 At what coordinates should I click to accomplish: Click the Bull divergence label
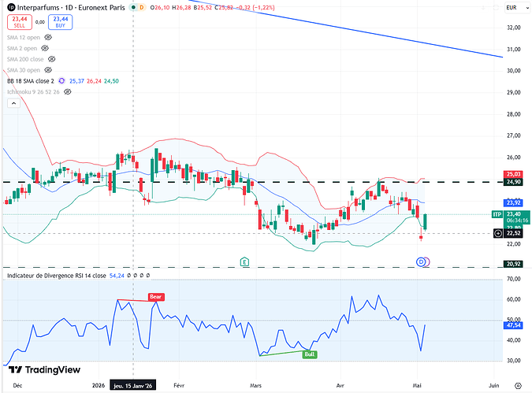click(x=309, y=354)
